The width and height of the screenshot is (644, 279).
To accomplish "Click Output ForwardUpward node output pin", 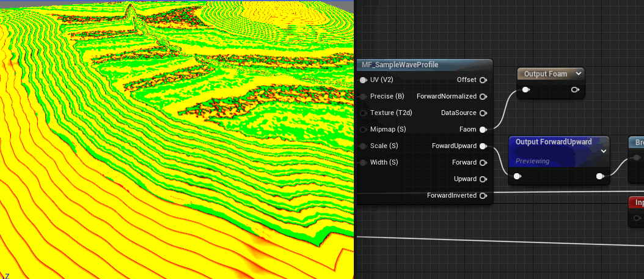I will tap(600, 177).
